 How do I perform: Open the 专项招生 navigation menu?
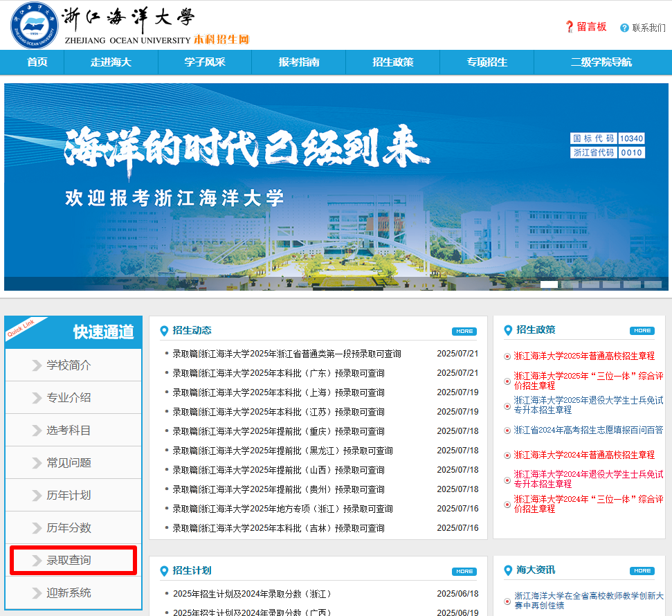click(x=487, y=62)
